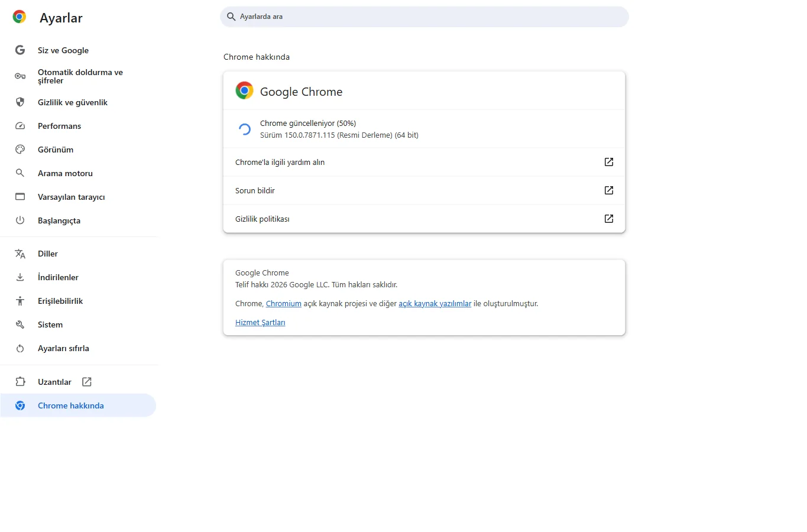Screen dimensions: 807x532
Task: Click the Ayarlarda ara search field
Action: [x=424, y=17]
